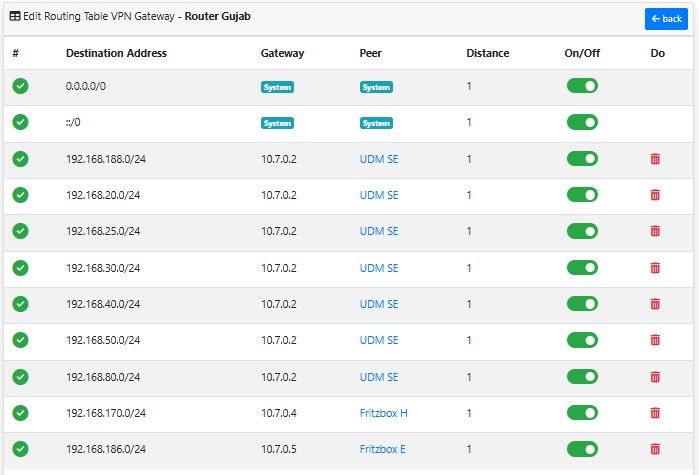This screenshot has height=475, width=699.
Task: Remove the 192.168.50.0/24 route entry
Action: coord(655,340)
